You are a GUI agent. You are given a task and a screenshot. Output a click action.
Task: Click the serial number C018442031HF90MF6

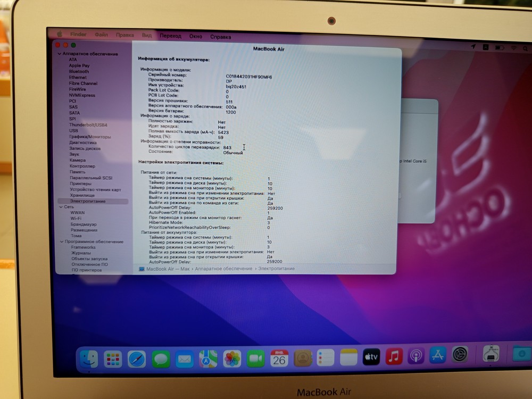pyautogui.click(x=248, y=77)
